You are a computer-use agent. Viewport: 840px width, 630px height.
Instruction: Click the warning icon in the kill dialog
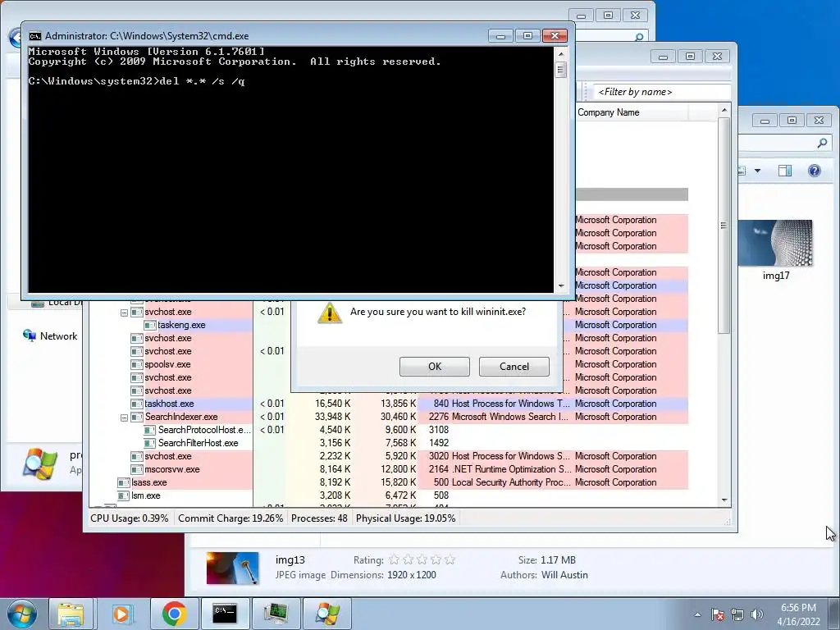tap(330, 313)
